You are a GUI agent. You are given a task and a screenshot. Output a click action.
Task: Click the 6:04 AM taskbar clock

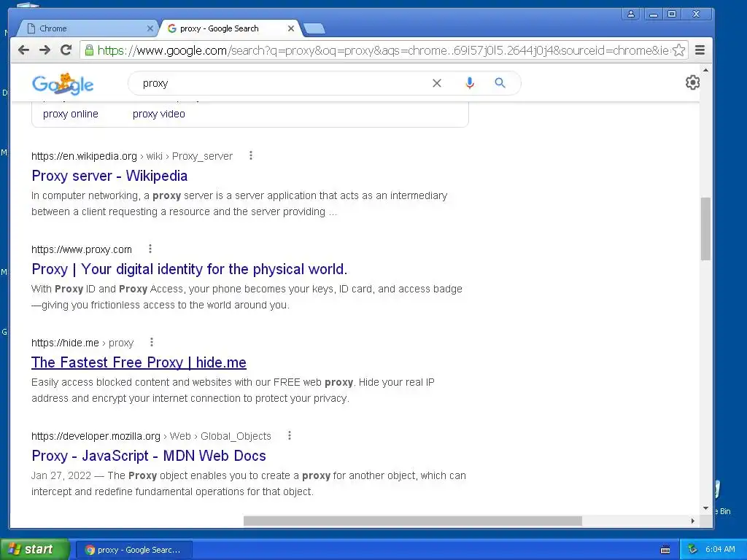coord(720,549)
